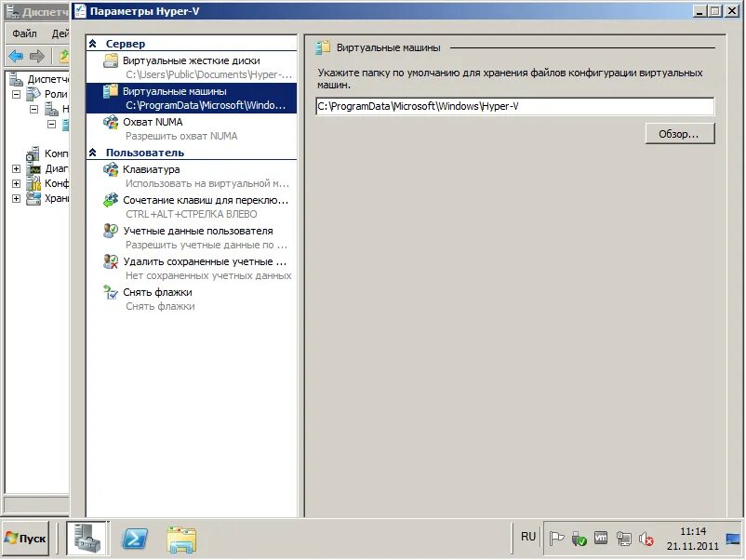Select Клавиатура settings item
Viewport: 746px width, 560px height.
[192, 176]
